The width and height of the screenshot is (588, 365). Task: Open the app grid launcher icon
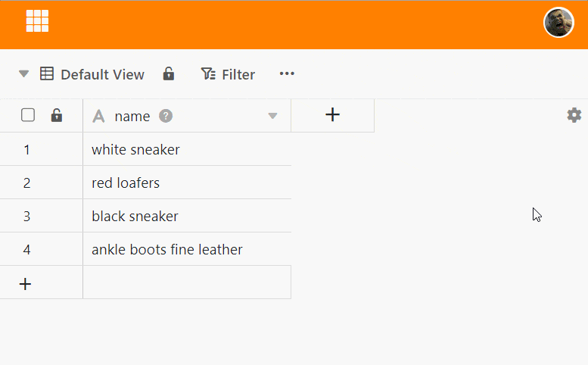37,21
